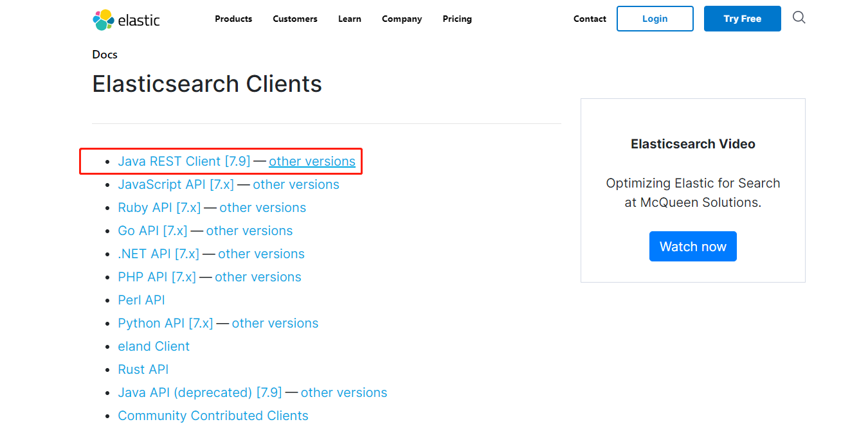Screen dimensions: 868x431
Task: Open the Company menu
Action: [x=402, y=19]
